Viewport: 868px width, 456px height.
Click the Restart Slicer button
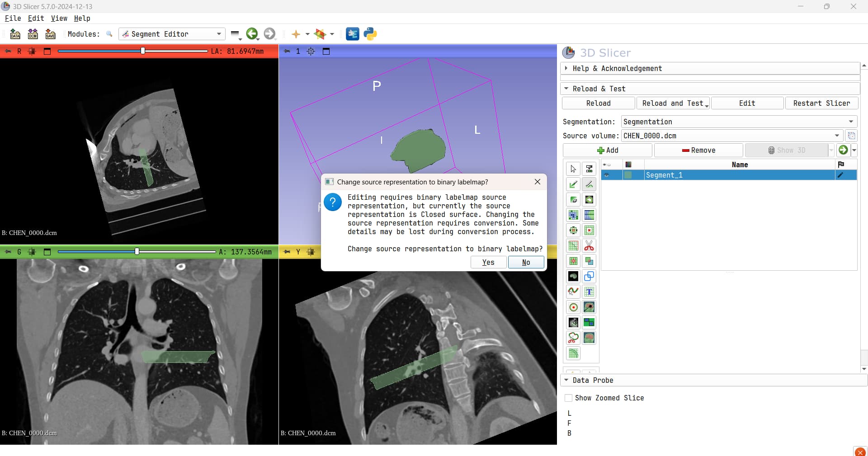coord(821,103)
